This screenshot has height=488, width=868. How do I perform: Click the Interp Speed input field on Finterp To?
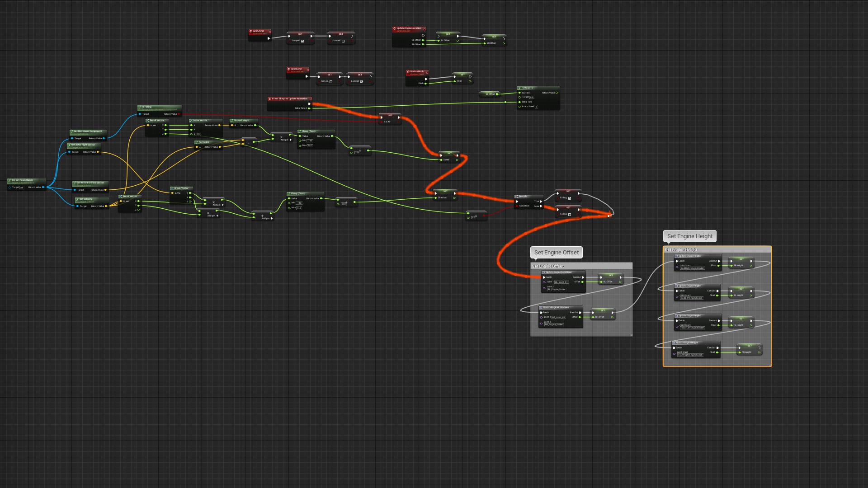click(537, 107)
